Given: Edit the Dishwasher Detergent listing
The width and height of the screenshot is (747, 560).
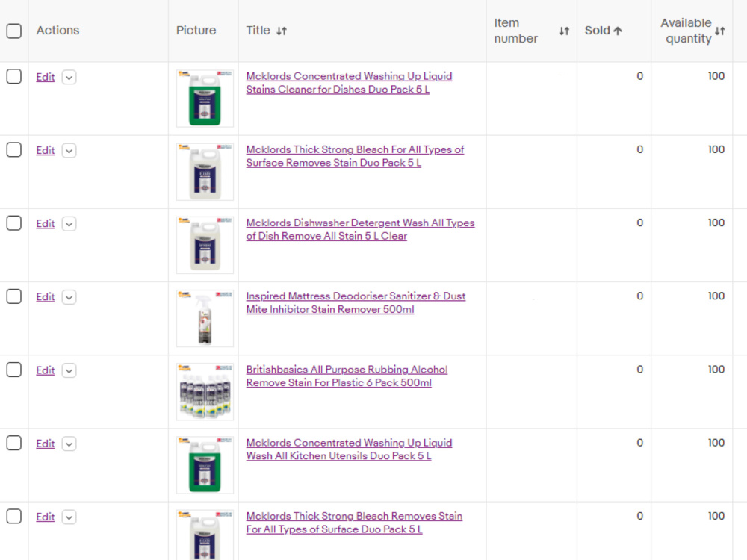Looking at the screenshot, I should (46, 224).
